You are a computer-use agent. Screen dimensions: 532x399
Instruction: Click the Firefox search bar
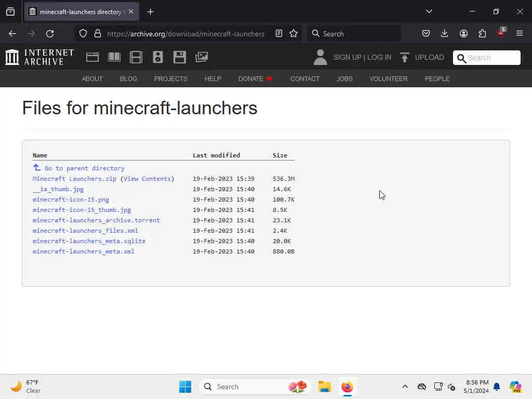click(354, 34)
